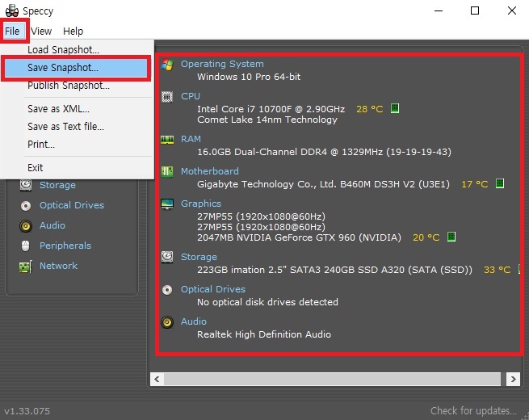Viewport: 529px width, 420px height.
Task: Open the RAM summary heading link
Action: (x=191, y=139)
